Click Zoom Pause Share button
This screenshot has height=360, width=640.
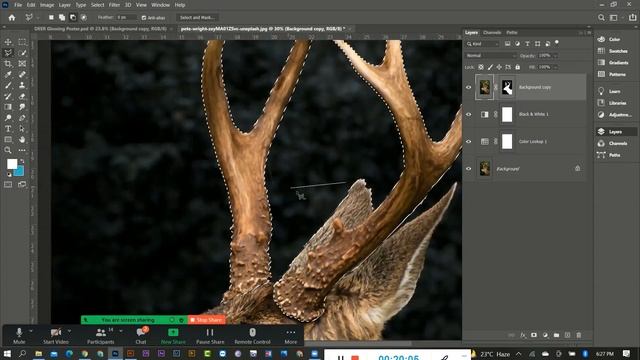point(210,336)
